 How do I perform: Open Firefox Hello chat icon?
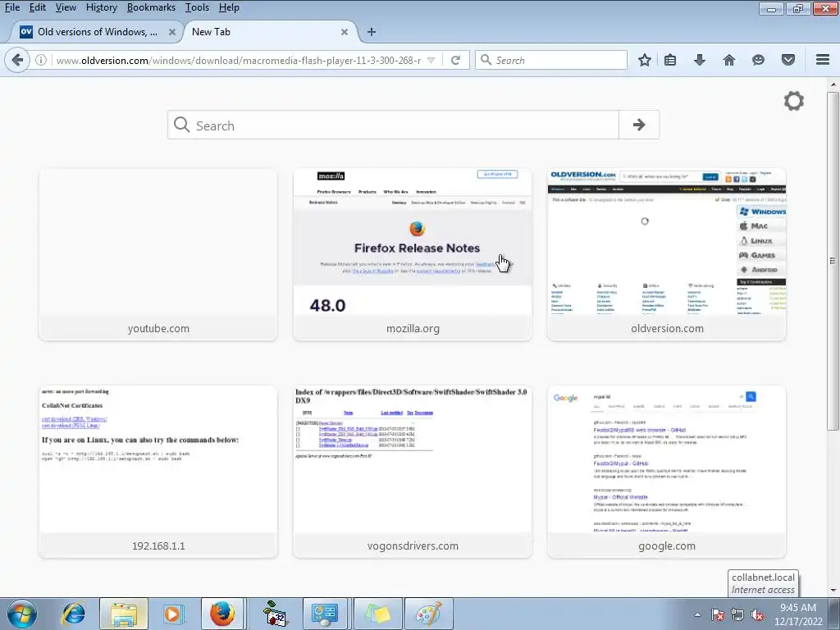(758, 60)
